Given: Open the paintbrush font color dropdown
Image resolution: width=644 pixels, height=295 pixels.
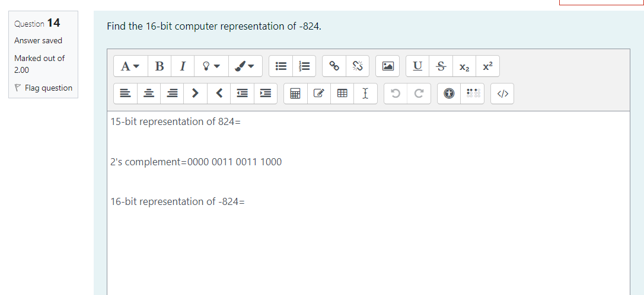Looking at the screenshot, I should [x=245, y=66].
